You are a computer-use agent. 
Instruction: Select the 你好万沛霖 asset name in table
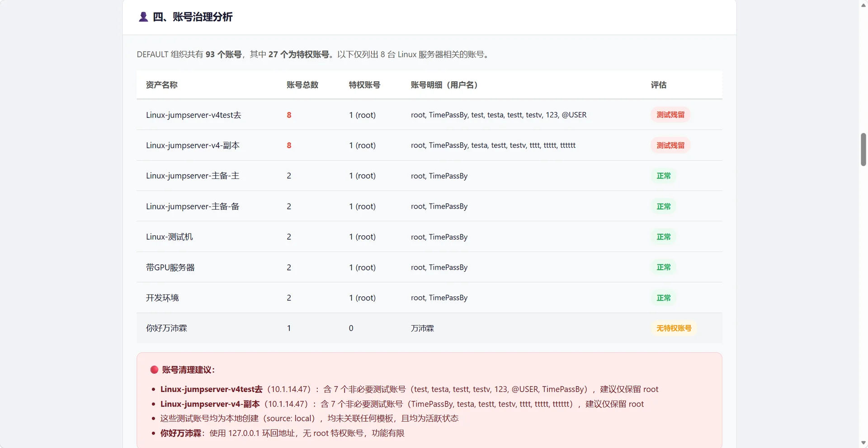[x=166, y=328]
